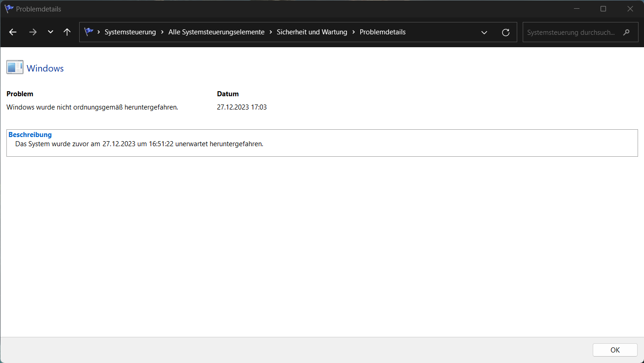The width and height of the screenshot is (644, 363).
Task: Click the forward navigation arrow
Action: click(x=32, y=32)
